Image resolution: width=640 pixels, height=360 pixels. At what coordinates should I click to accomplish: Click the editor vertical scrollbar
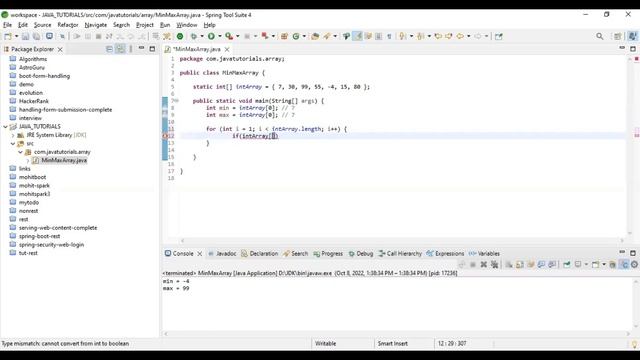coord(630,145)
